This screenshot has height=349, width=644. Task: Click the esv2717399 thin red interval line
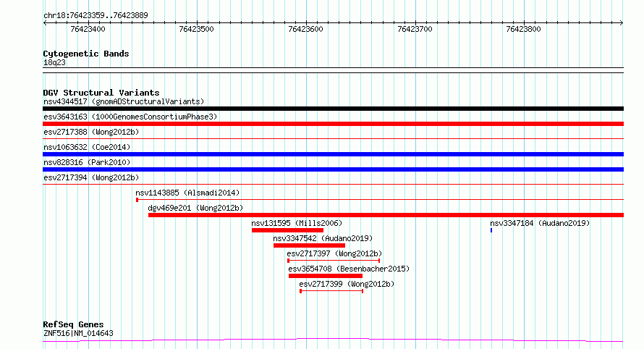tap(331, 291)
